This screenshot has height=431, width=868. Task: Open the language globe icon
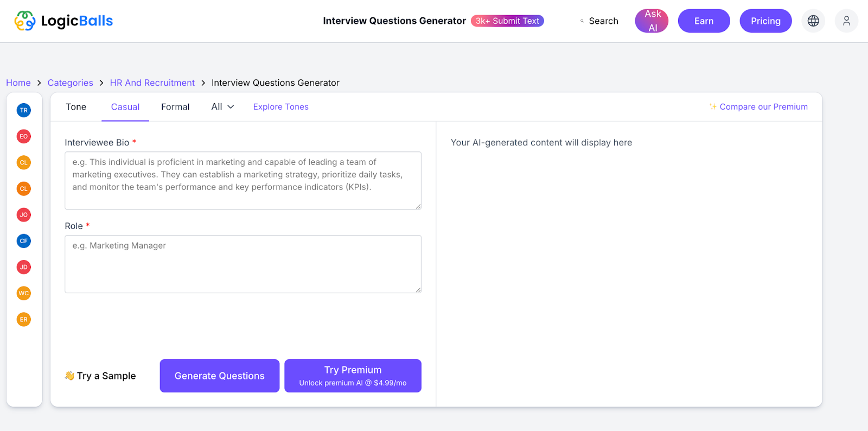813,21
